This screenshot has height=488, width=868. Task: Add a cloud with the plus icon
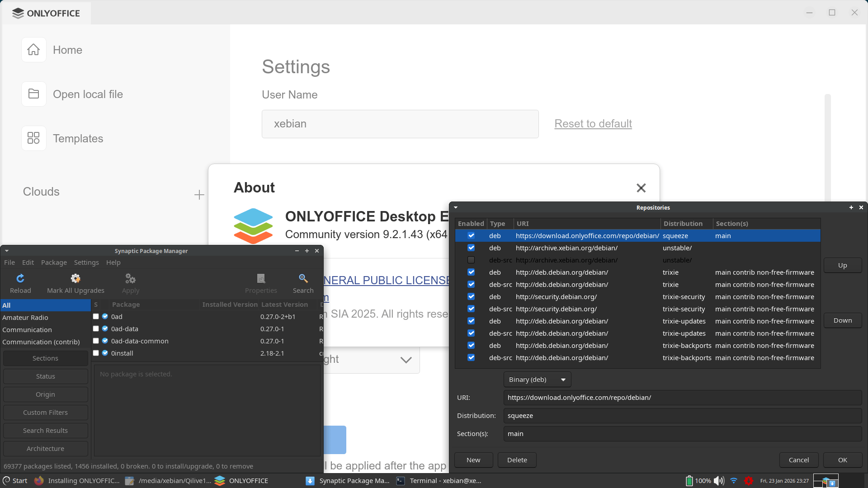tap(199, 195)
